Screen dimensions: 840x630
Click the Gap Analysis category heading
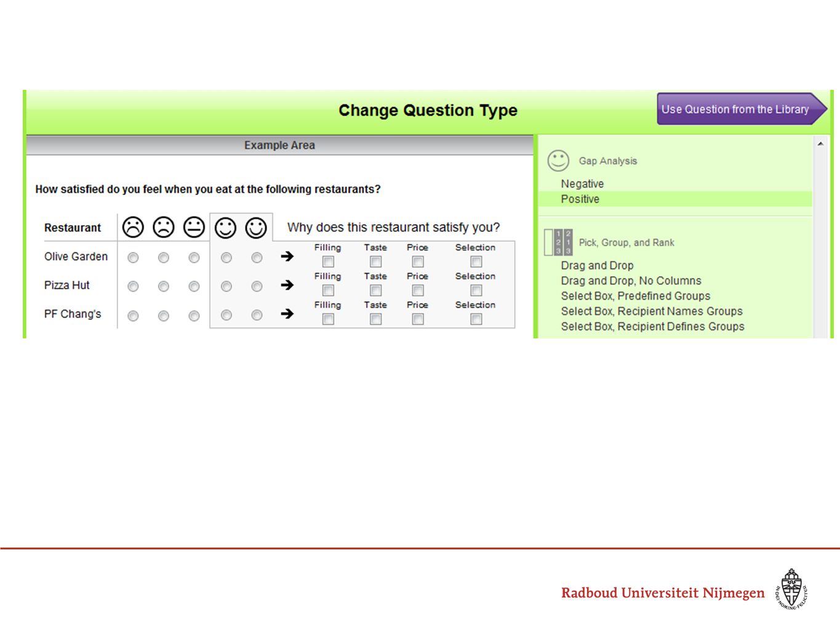coord(608,161)
